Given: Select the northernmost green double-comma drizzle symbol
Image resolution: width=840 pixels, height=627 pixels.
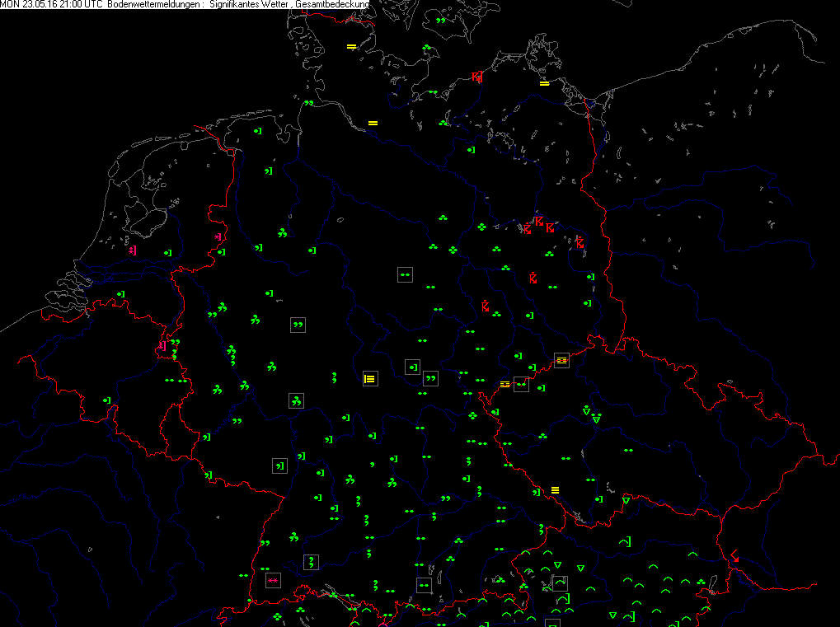Looking at the screenshot, I should click(x=440, y=20).
